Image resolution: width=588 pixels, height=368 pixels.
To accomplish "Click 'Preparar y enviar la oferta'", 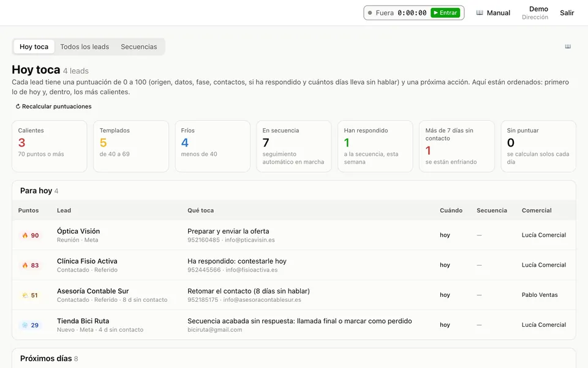I will (228, 231).
